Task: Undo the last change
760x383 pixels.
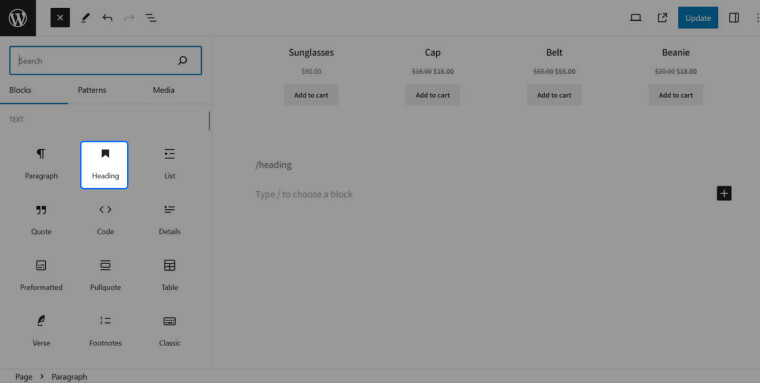Action: 107,18
